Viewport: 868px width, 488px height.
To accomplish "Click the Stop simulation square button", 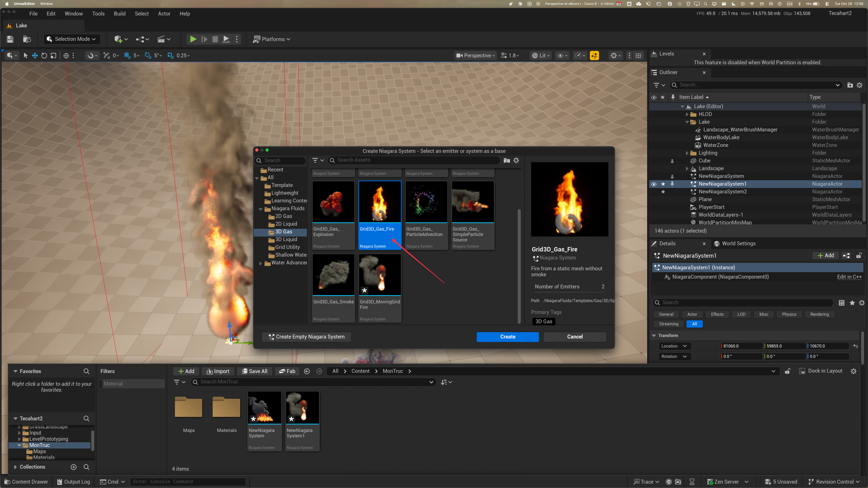I will [x=215, y=39].
